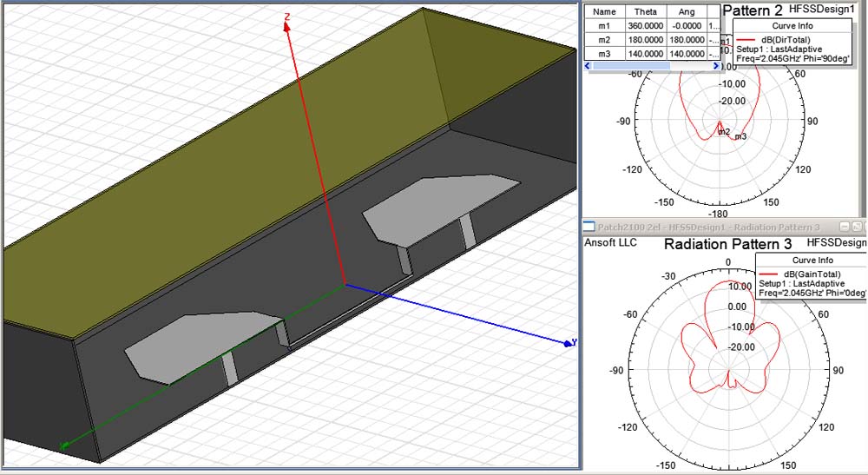This screenshot has width=868, height=475.
Task: Select the m2 row Theta value 180.0000
Action: 645,40
